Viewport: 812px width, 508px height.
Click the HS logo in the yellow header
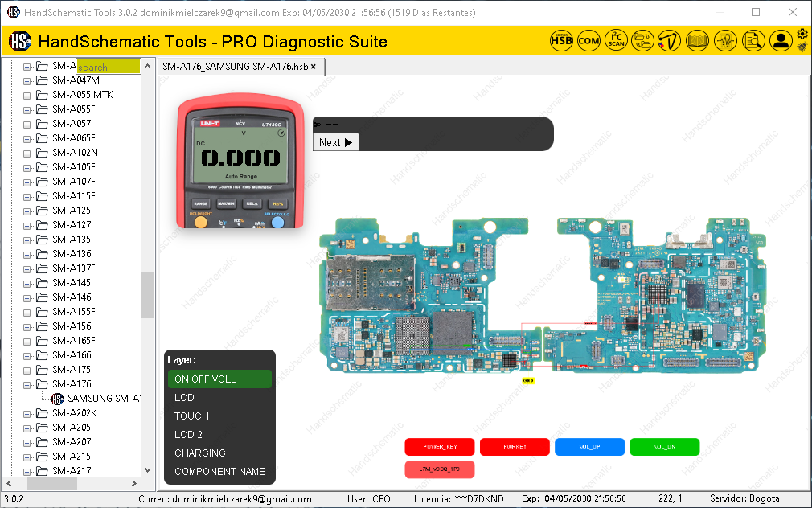click(20, 41)
